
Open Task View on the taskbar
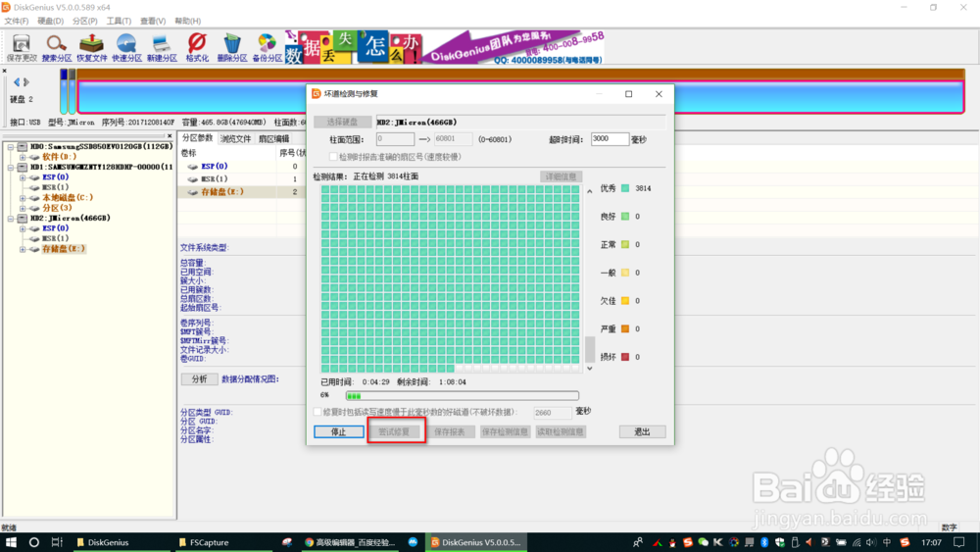[x=57, y=542]
